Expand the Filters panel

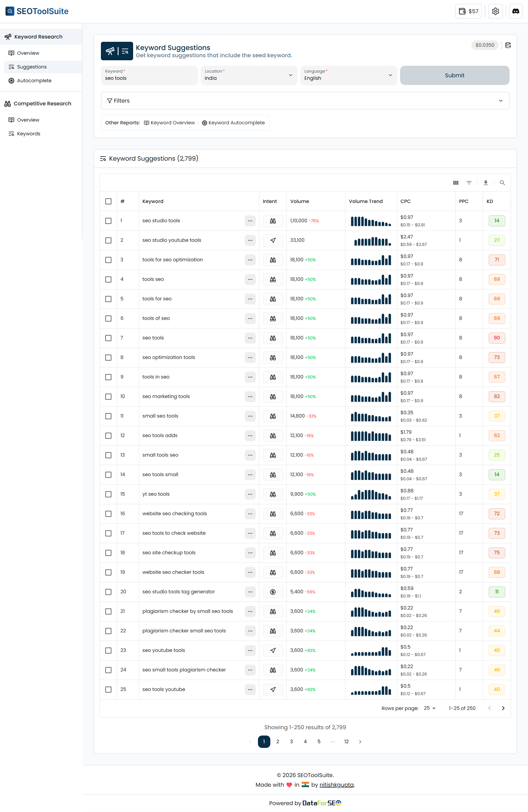305,101
